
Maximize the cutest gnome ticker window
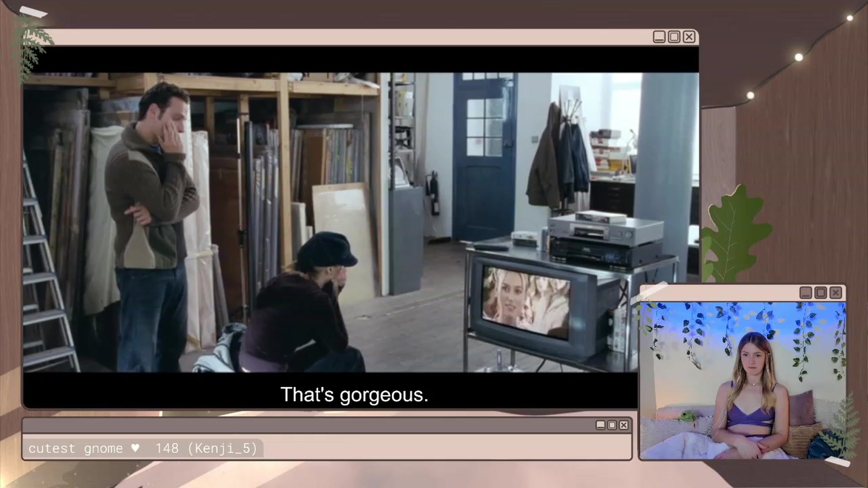pos(612,425)
